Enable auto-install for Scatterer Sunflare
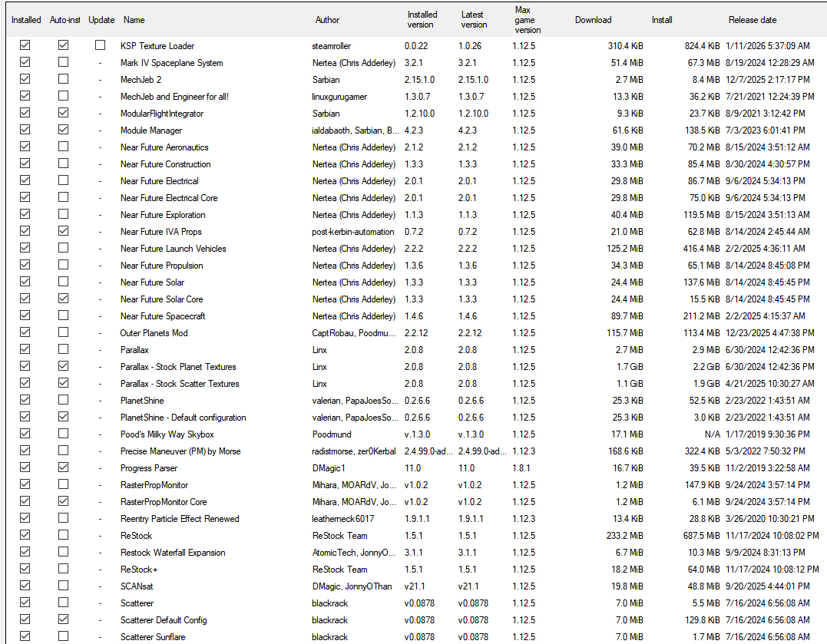The width and height of the screenshot is (827, 644). pos(63,637)
